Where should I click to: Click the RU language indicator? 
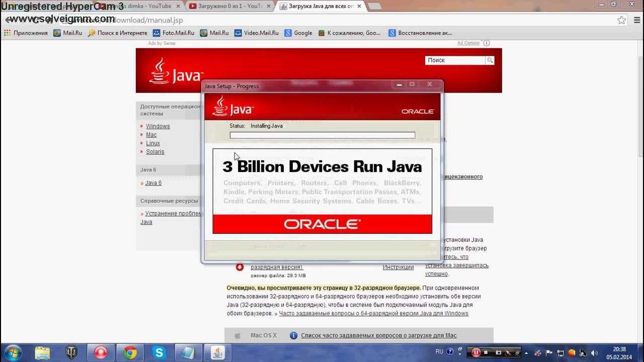coord(439,352)
